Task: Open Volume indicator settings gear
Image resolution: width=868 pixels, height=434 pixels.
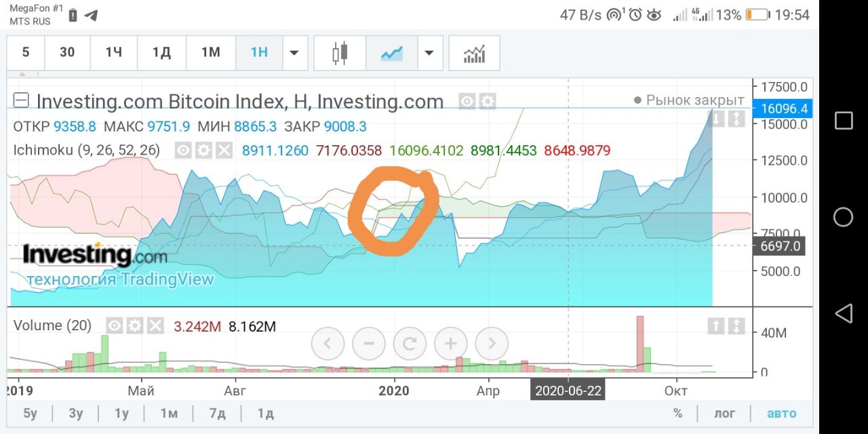Action: [135, 326]
